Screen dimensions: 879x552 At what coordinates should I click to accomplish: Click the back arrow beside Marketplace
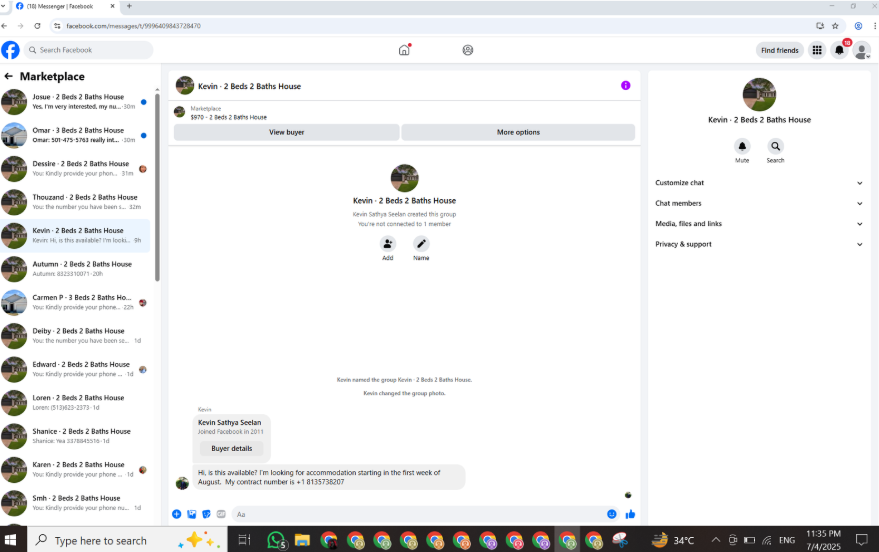click(x=8, y=76)
